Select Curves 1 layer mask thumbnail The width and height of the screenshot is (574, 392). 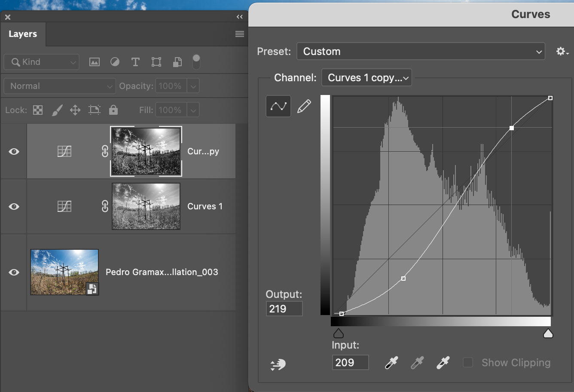click(x=146, y=206)
